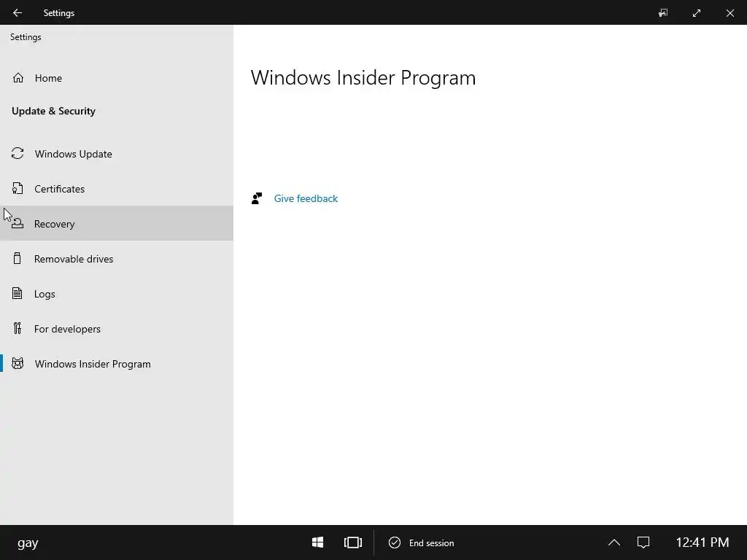Viewport: 747px width, 560px height.
Task: Click the Windows Update refresh icon
Action: click(18, 153)
